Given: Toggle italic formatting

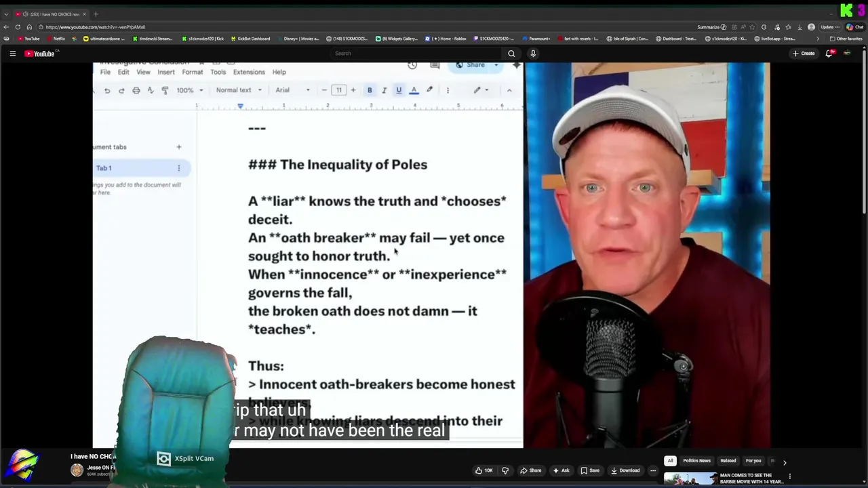Looking at the screenshot, I should point(384,90).
